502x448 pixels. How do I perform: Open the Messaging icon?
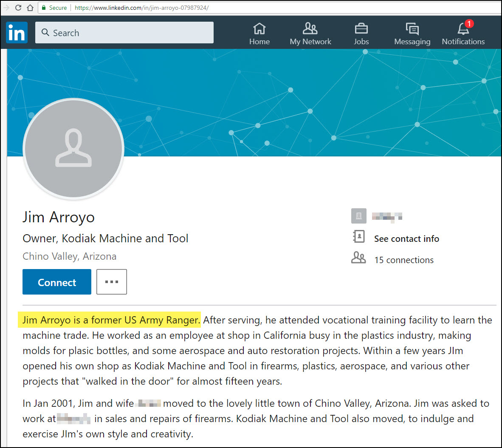tap(412, 28)
